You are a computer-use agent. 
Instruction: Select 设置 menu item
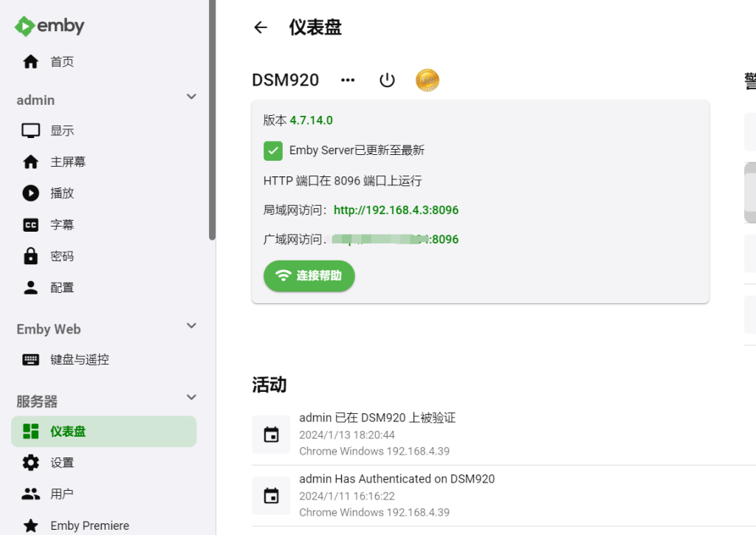103,463
